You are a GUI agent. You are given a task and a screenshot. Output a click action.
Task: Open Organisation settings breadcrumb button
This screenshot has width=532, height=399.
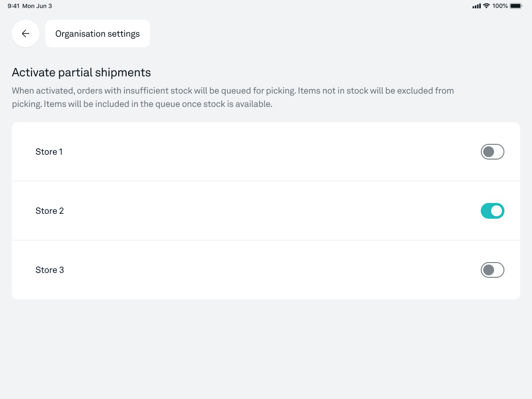point(98,33)
